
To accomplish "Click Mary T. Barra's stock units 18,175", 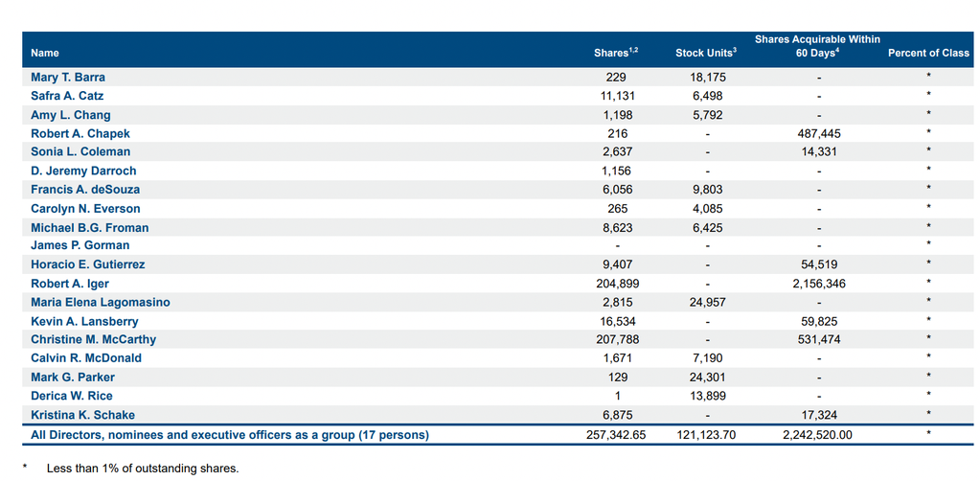I will [707, 79].
